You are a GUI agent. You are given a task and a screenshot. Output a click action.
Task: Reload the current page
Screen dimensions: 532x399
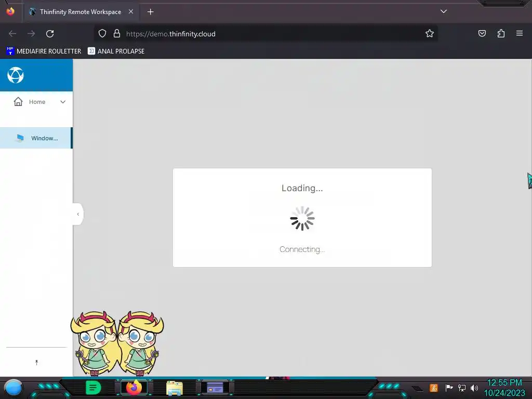click(50, 34)
